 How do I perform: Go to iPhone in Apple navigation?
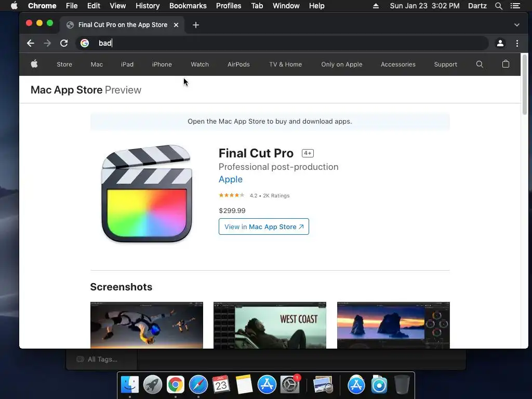point(162,64)
